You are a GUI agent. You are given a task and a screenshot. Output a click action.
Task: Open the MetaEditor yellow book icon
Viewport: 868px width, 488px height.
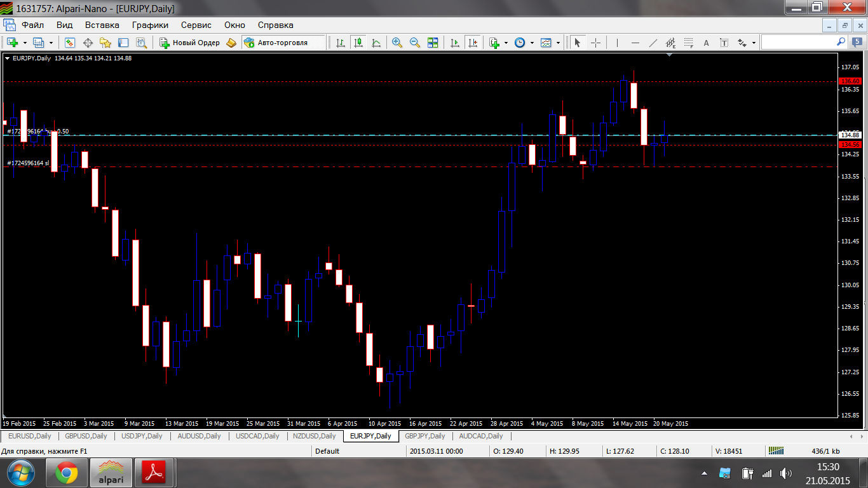pos(231,43)
